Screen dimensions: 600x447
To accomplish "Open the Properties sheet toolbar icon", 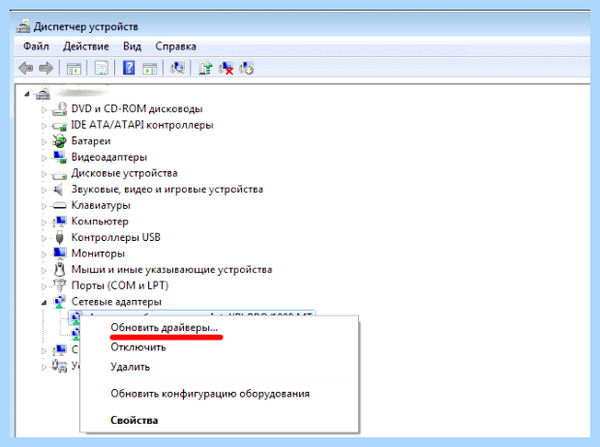I will (x=101, y=69).
